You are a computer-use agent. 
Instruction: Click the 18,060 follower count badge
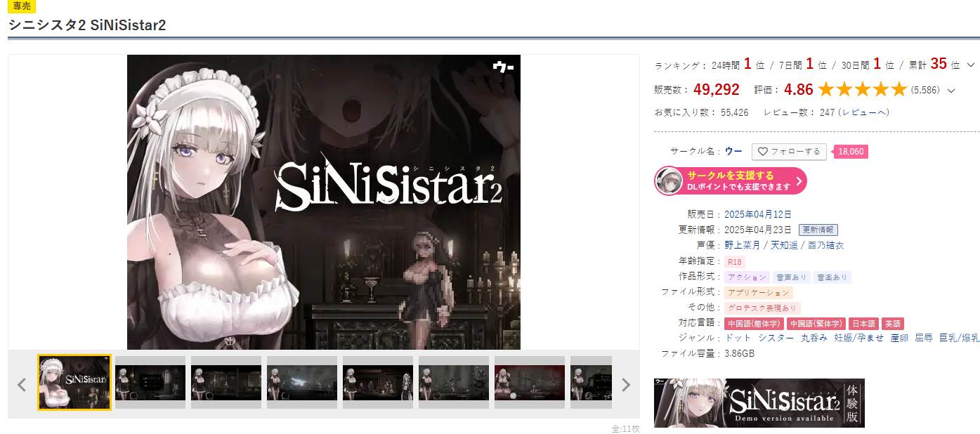(851, 151)
